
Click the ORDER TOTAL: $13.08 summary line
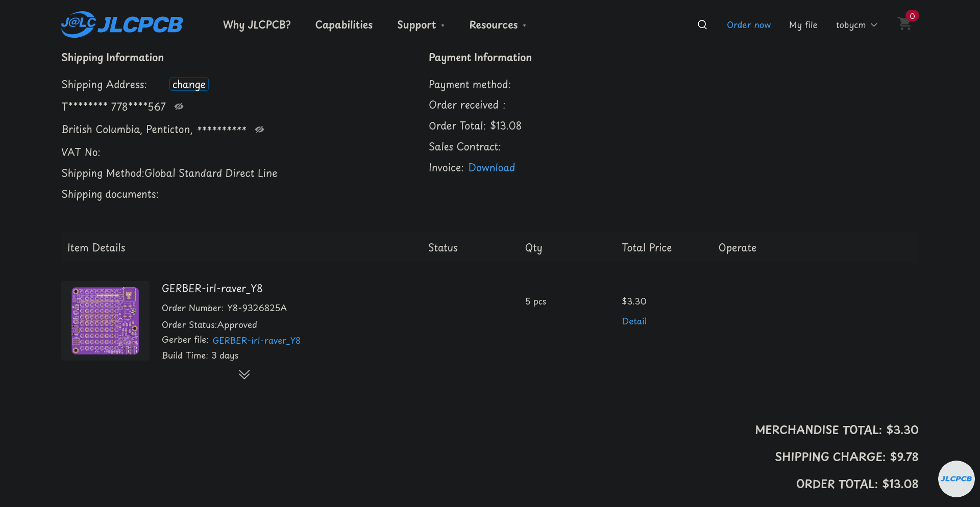(x=857, y=484)
